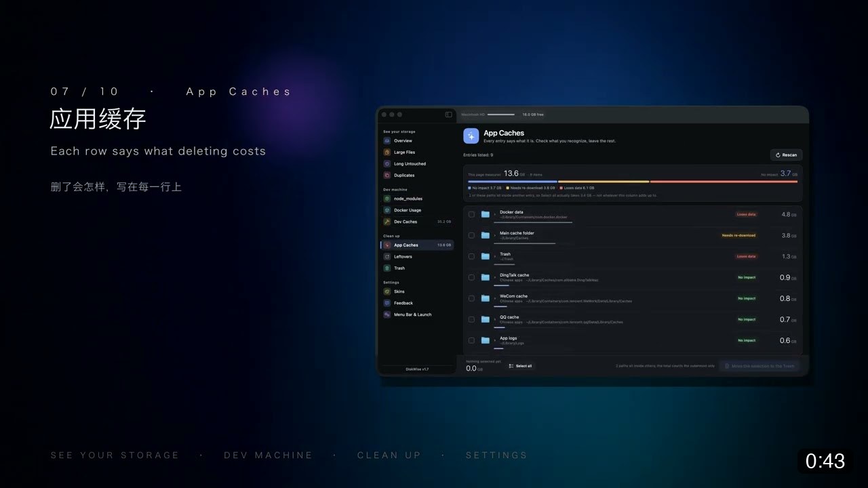The width and height of the screenshot is (868, 488).
Task: Go to the Duplicates icon in sidebar
Action: coord(387,175)
